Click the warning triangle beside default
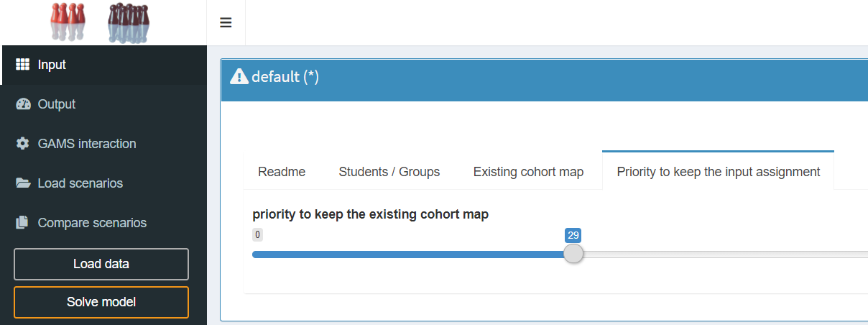 [x=239, y=76]
